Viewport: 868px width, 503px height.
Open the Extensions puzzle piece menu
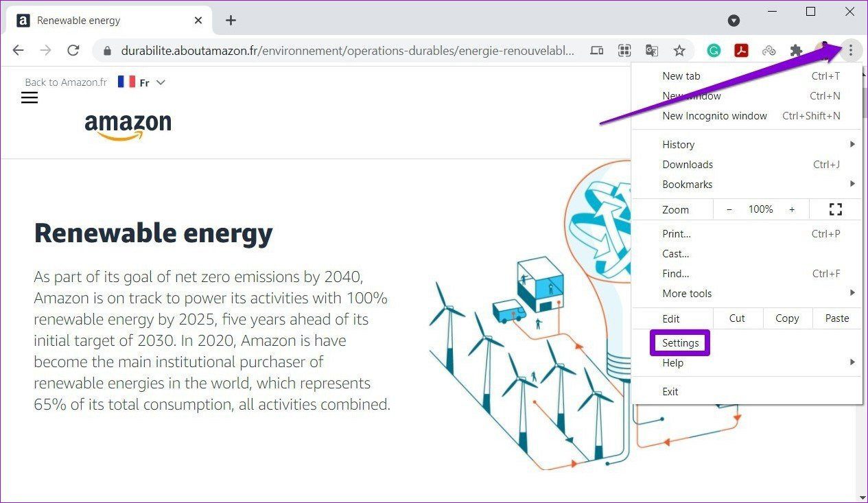tap(796, 50)
